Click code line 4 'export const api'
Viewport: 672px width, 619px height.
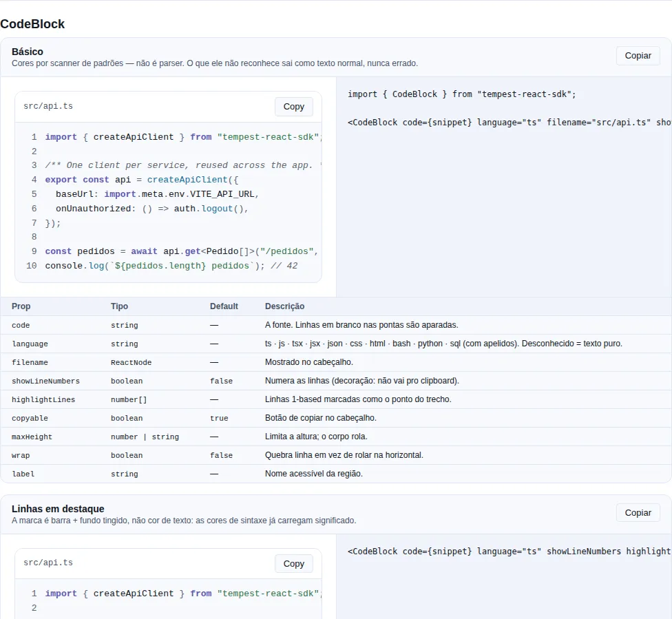(x=142, y=180)
